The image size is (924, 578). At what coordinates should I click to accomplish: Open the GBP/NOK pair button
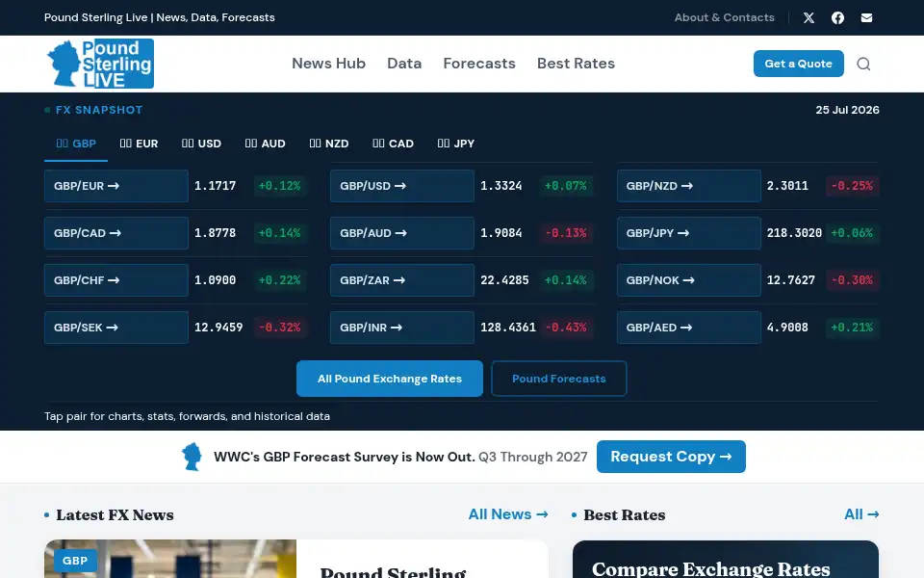point(689,280)
